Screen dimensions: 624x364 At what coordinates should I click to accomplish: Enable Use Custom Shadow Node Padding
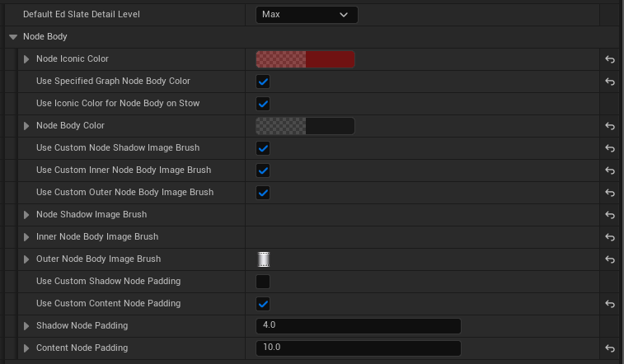(x=263, y=282)
